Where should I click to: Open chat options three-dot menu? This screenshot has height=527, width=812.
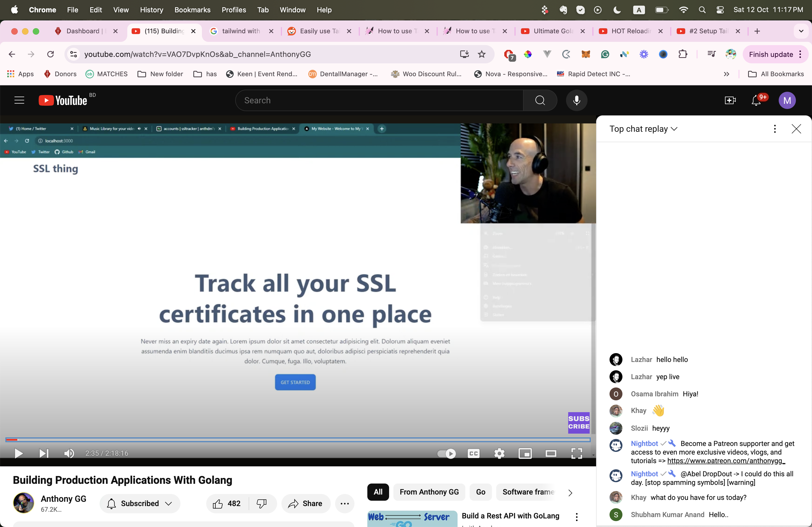point(775,129)
